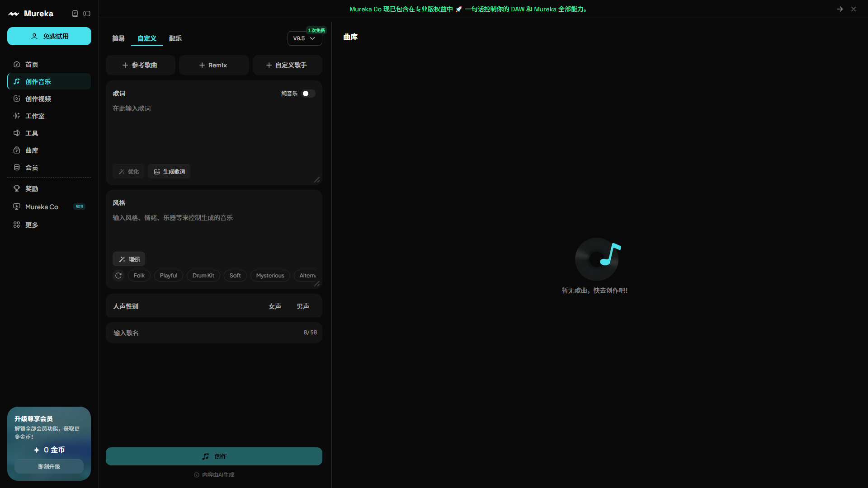Image resolution: width=868 pixels, height=488 pixels.
Task: Collapse the sidebar using panel icon
Action: tap(87, 14)
